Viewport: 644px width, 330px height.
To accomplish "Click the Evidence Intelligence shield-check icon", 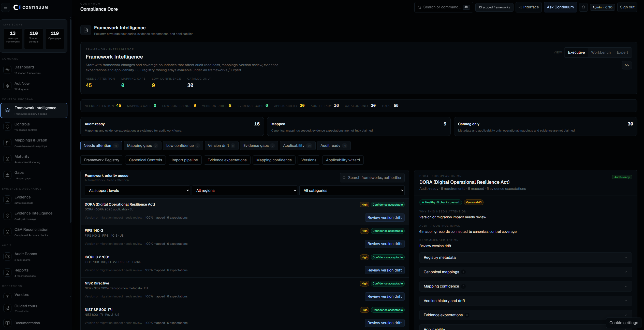I will tap(8, 216).
